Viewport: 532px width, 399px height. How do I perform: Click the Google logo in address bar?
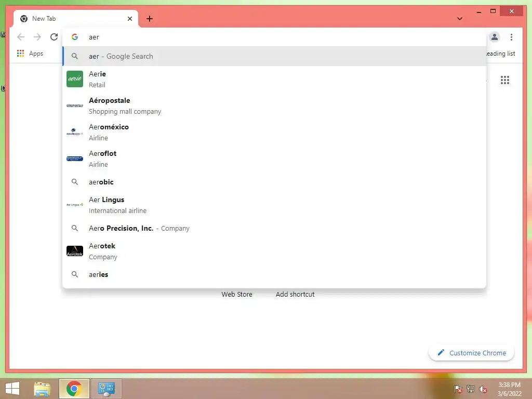(x=75, y=37)
